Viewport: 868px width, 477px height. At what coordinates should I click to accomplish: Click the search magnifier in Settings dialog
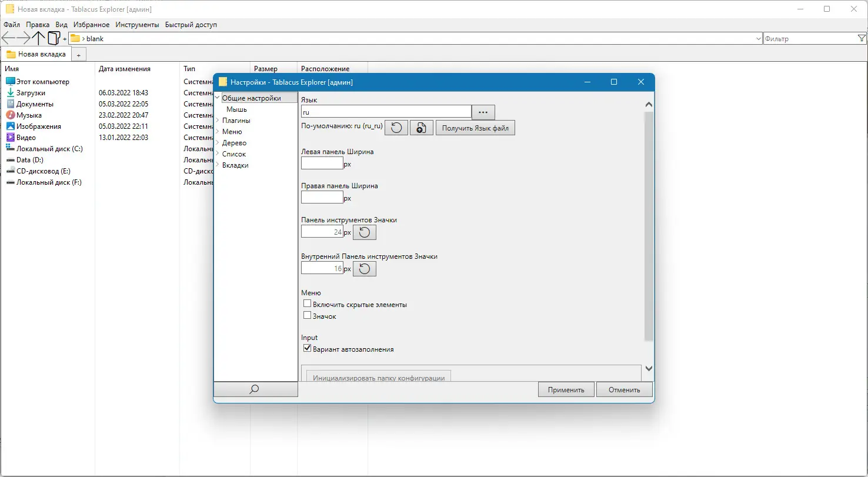coord(255,389)
